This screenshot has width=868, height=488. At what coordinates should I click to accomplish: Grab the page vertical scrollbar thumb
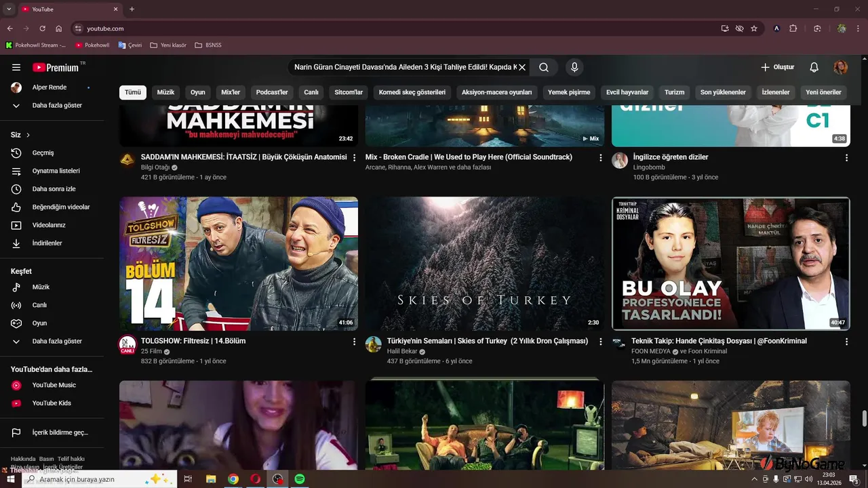click(x=864, y=419)
